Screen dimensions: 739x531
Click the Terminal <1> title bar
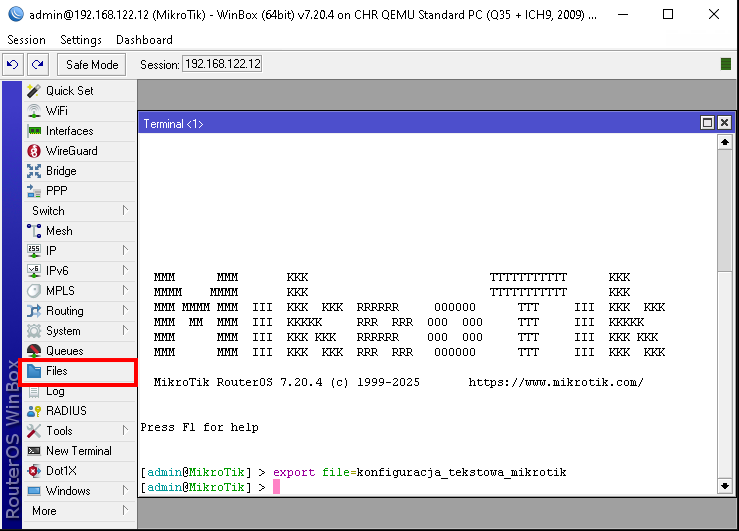[x=419, y=123]
